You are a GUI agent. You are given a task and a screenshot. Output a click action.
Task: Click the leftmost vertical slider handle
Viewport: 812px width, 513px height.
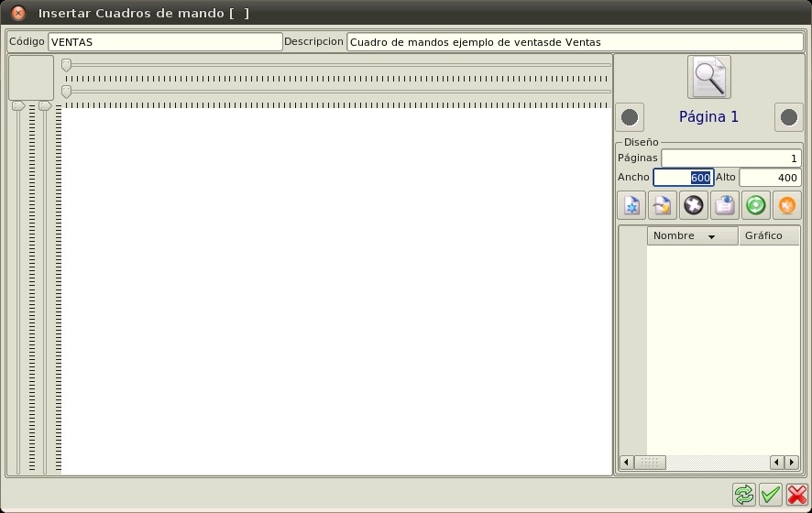(18, 105)
